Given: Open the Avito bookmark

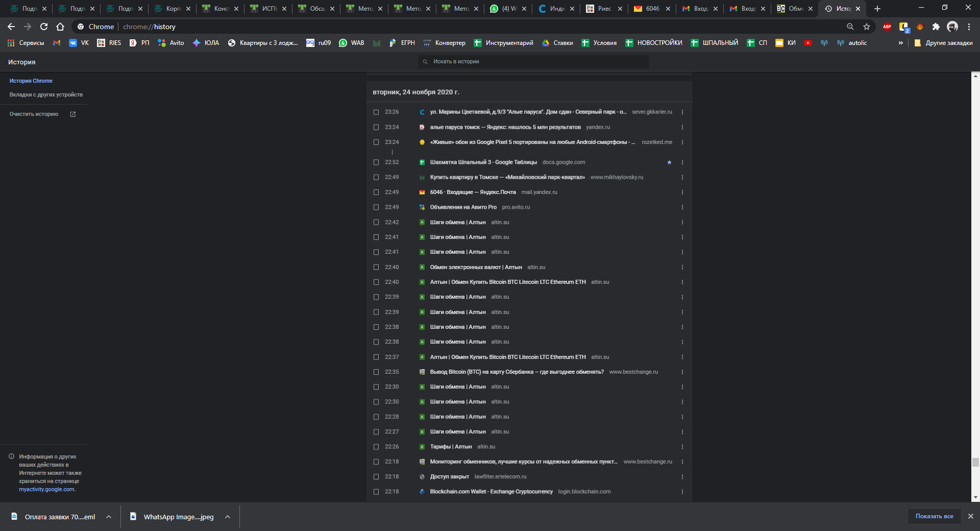Looking at the screenshot, I should (x=170, y=43).
